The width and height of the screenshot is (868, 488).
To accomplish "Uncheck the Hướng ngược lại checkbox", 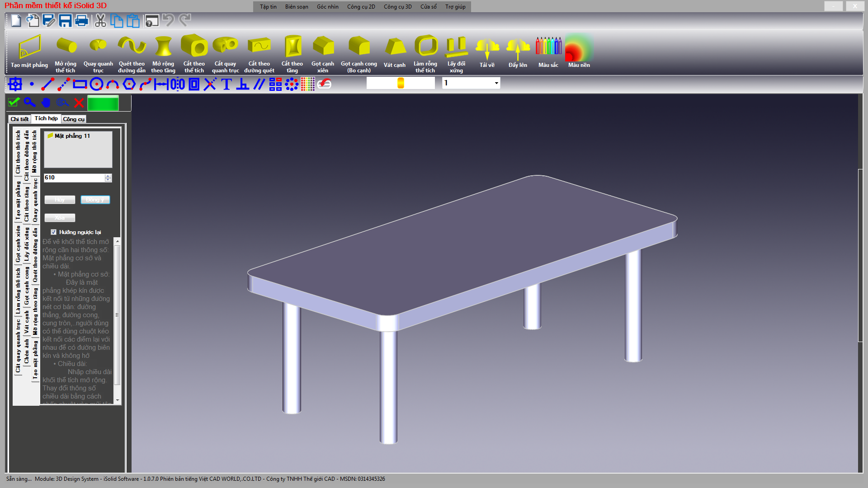I will pos(54,232).
